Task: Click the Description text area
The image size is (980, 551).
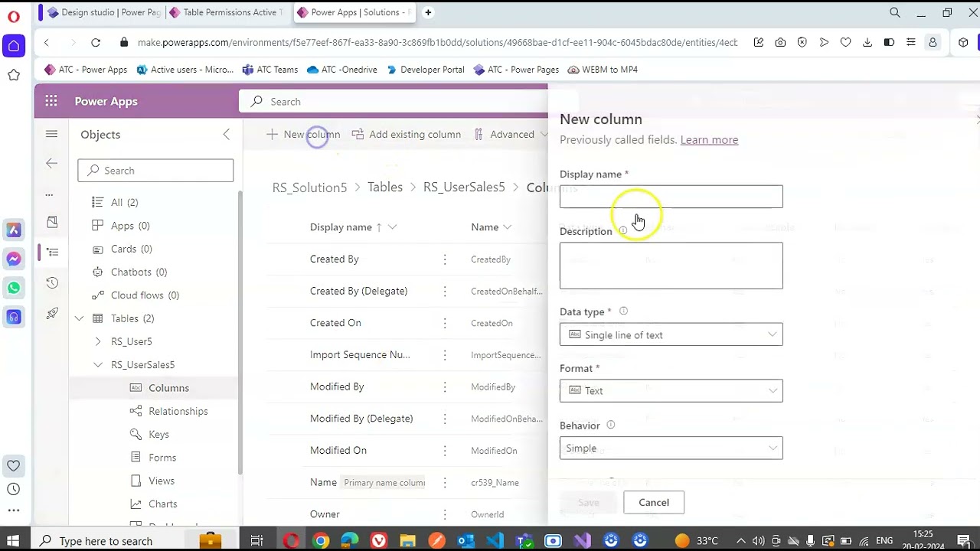Action: click(671, 266)
